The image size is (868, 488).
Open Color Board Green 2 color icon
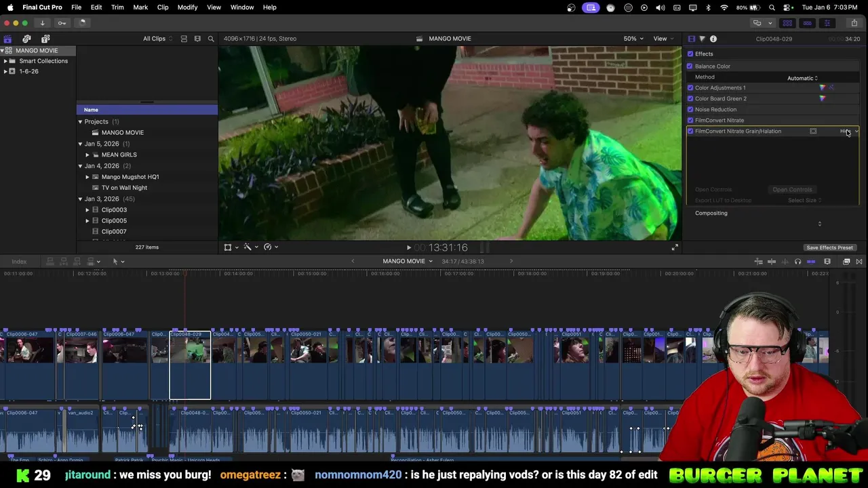click(823, 98)
